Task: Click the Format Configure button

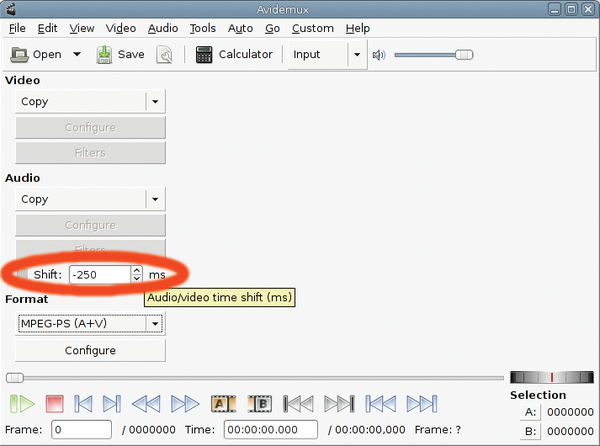Action: [90, 350]
